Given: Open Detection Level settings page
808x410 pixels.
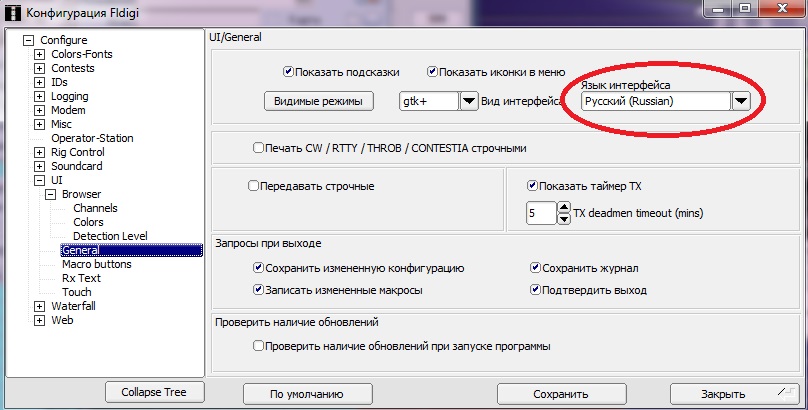Looking at the screenshot, I should point(110,236).
